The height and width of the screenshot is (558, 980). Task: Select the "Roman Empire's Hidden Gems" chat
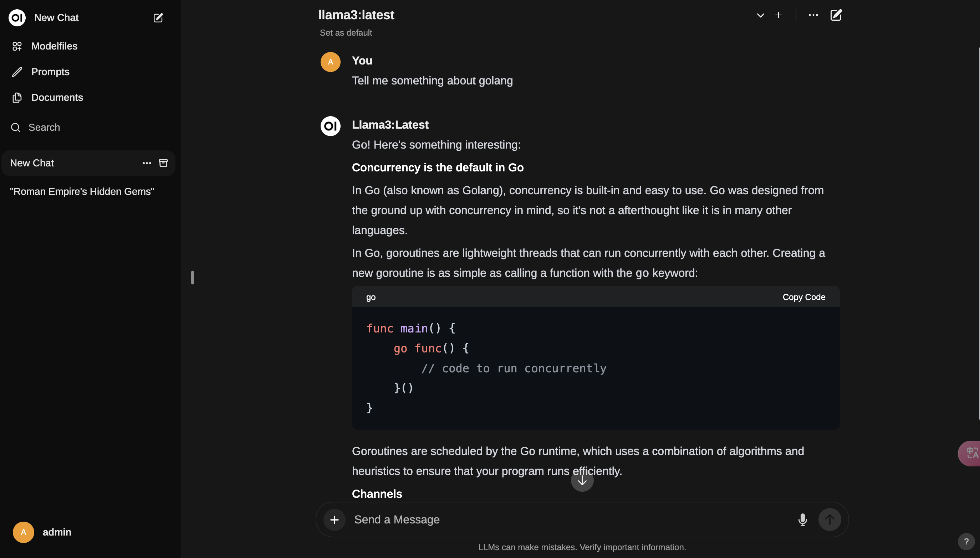pos(82,192)
